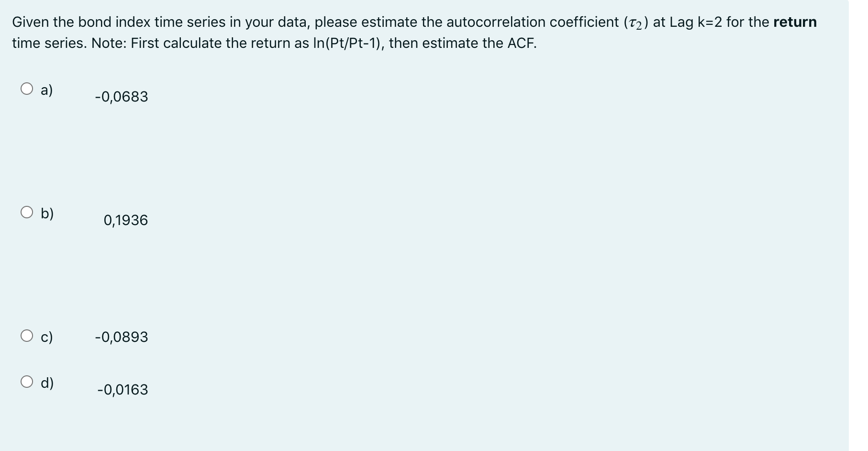
Task: Click the answer text -0,0893
Action: [x=121, y=337]
